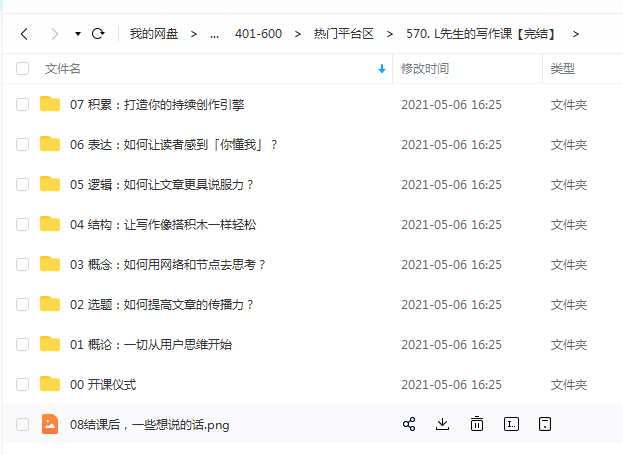This screenshot has width=623, height=455.
Task: Delete the 08结课后 png file
Action: click(477, 424)
